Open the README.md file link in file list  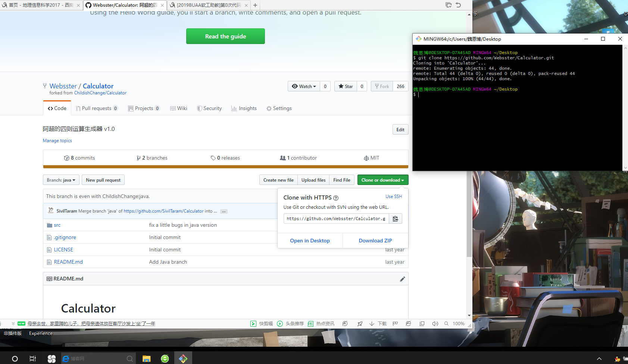pyautogui.click(x=68, y=262)
